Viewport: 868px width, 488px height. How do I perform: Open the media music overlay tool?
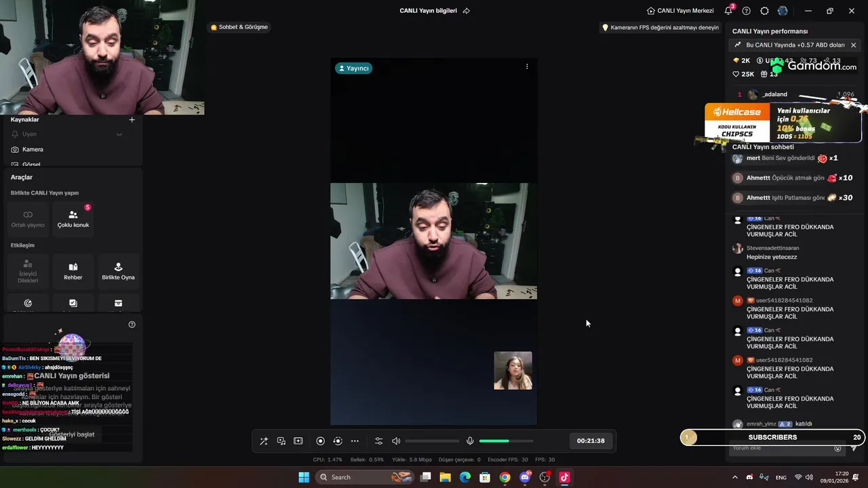(x=281, y=441)
